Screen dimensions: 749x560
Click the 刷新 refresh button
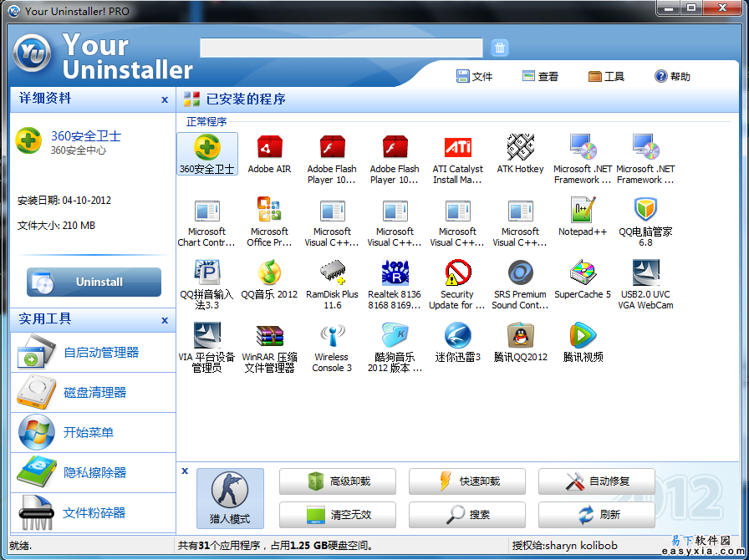tap(597, 515)
